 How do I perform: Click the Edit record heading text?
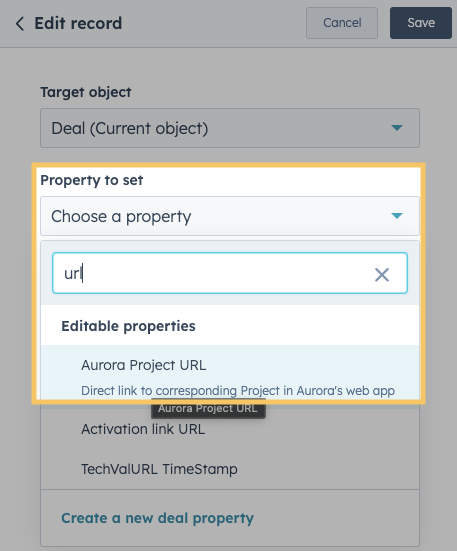78,24
